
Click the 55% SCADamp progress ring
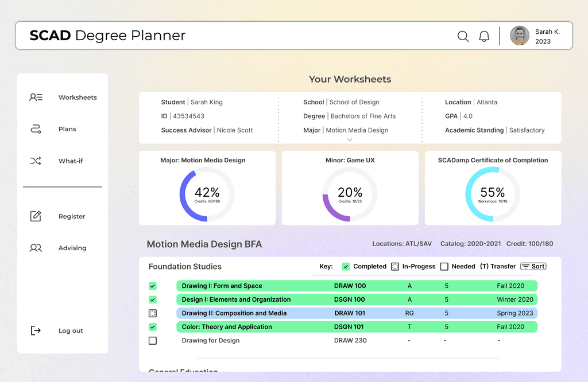(x=493, y=194)
